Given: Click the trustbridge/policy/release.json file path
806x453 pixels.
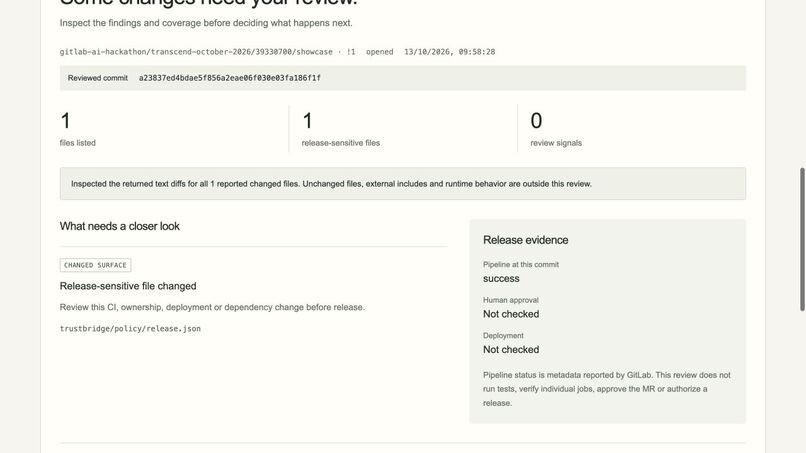Looking at the screenshot, I should 130,329.
